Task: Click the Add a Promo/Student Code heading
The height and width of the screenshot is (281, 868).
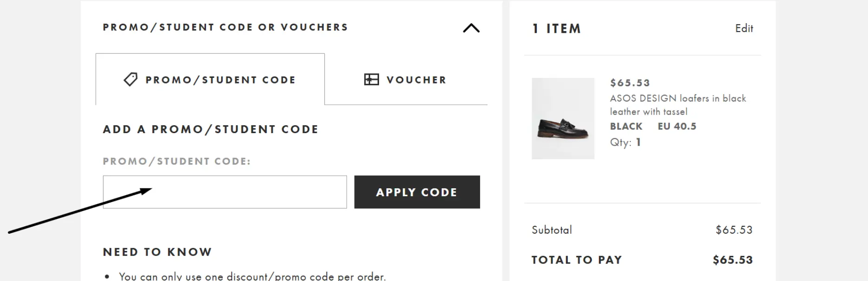Action: point(211,129)
